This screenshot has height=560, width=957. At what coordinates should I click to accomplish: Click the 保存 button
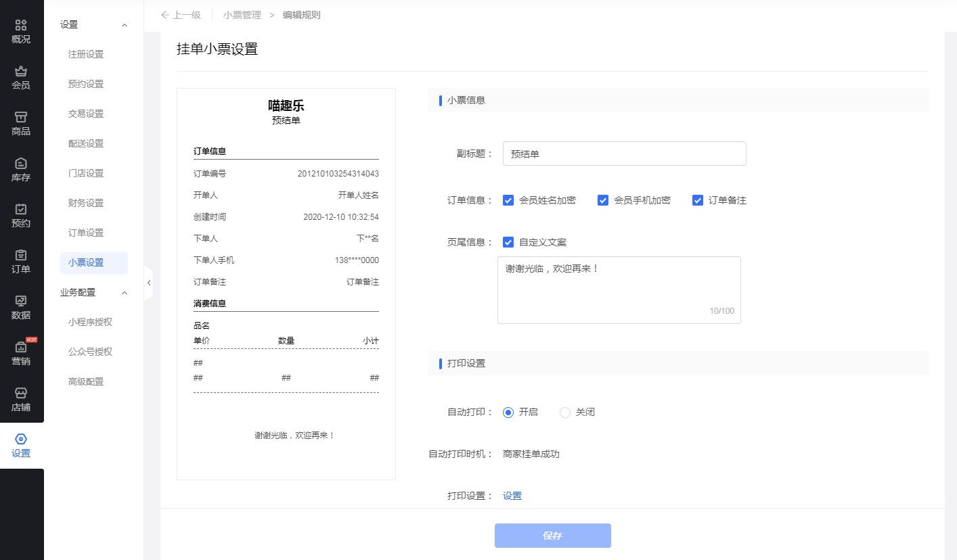[x=552, y=536]
